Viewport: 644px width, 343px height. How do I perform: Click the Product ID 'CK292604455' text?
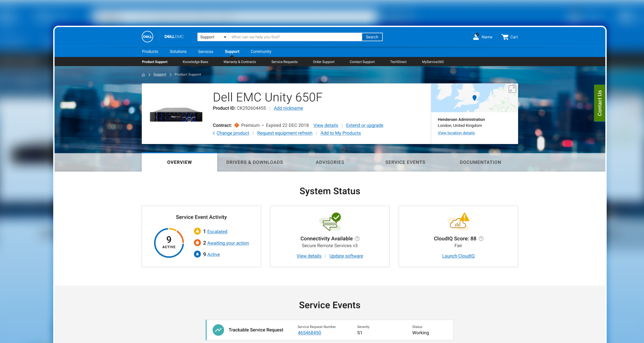(252, 108)
